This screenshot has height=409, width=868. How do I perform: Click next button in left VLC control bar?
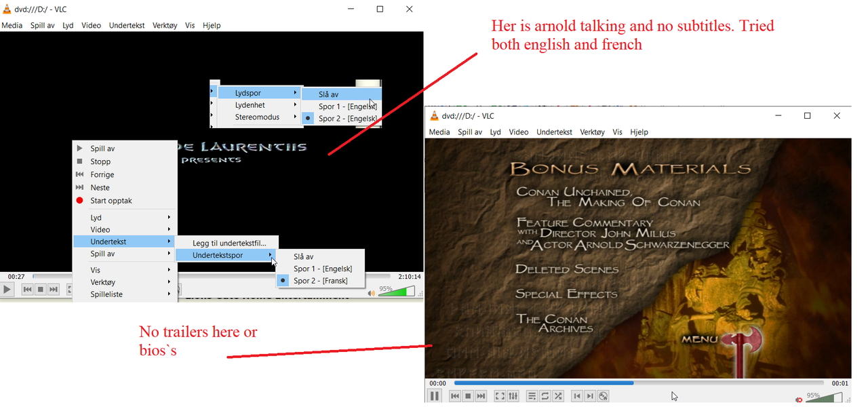coord(53,290)
